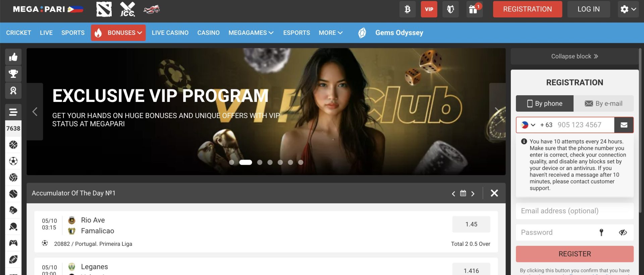644x275 pixels.
Task: Select the soccer ball sport icon
Action: 13,161
